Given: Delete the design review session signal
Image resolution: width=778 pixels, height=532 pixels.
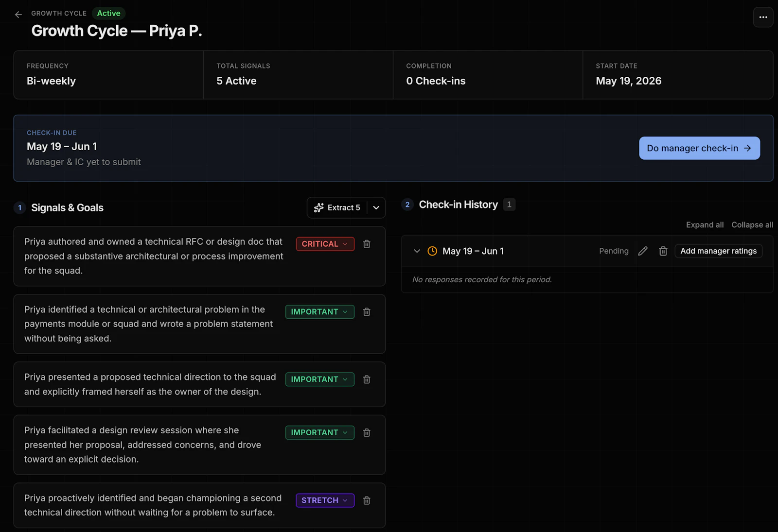Looking at the screenshot, I should tap(367, 432).
